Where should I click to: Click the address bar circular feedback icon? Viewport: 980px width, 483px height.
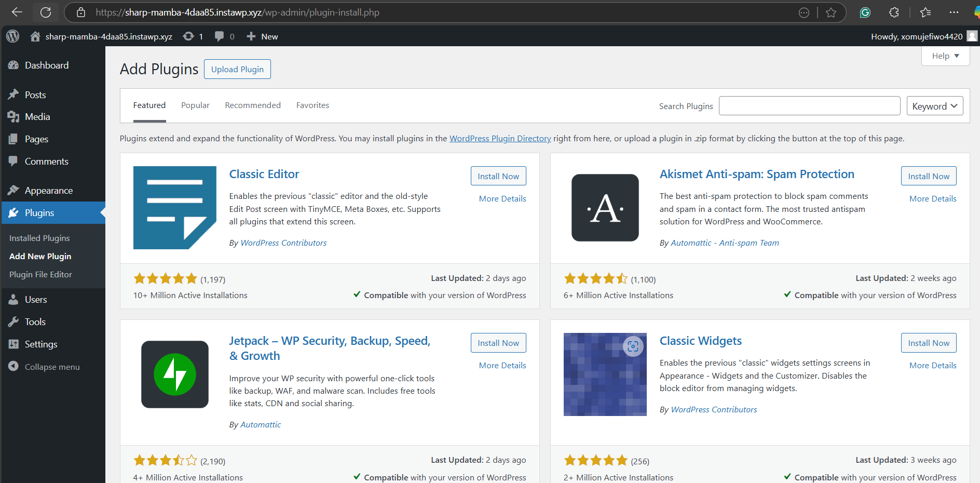pos(804,12)
